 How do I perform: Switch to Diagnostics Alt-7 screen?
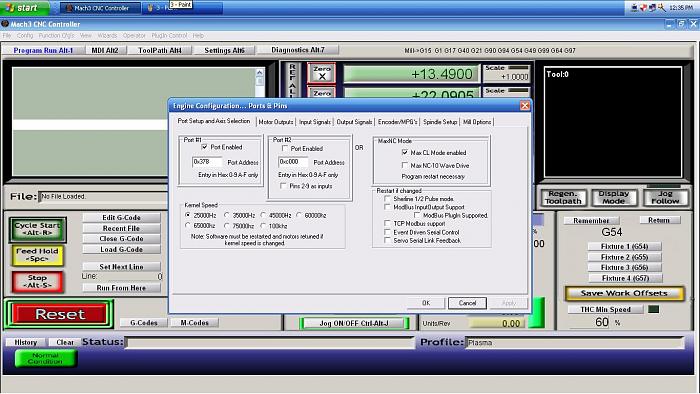(x=298, y=50)
